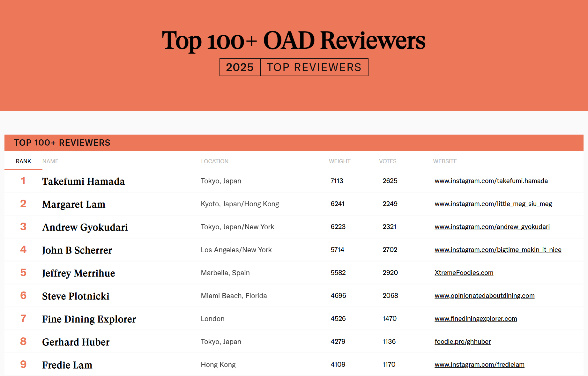Sort reviewers by Name column header

coord(50,161)
